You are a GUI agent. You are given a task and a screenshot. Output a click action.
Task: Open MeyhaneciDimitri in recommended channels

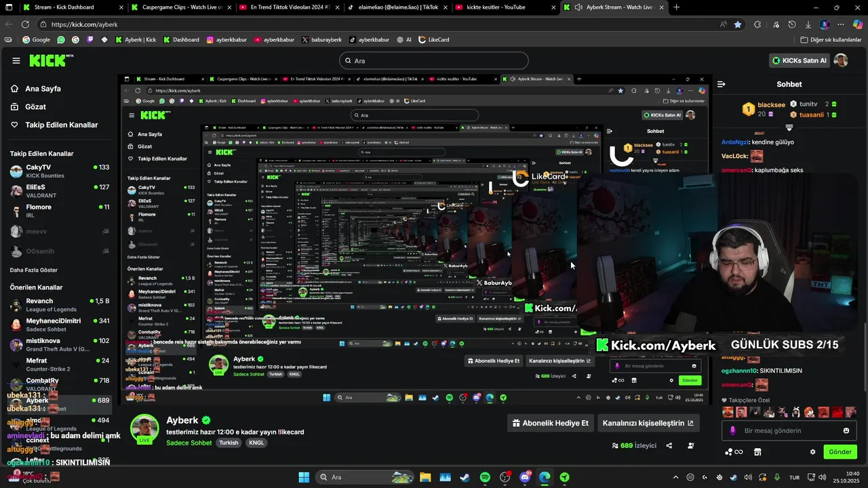60,325
